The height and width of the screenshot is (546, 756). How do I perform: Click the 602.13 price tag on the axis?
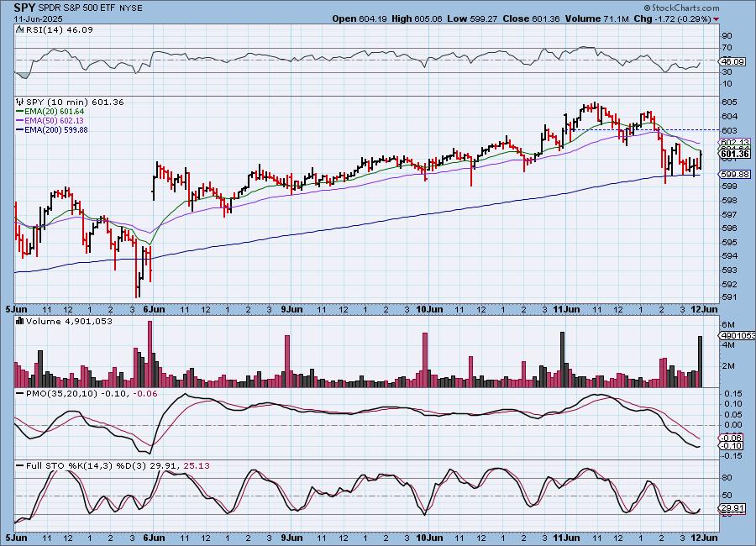[735, 142]
